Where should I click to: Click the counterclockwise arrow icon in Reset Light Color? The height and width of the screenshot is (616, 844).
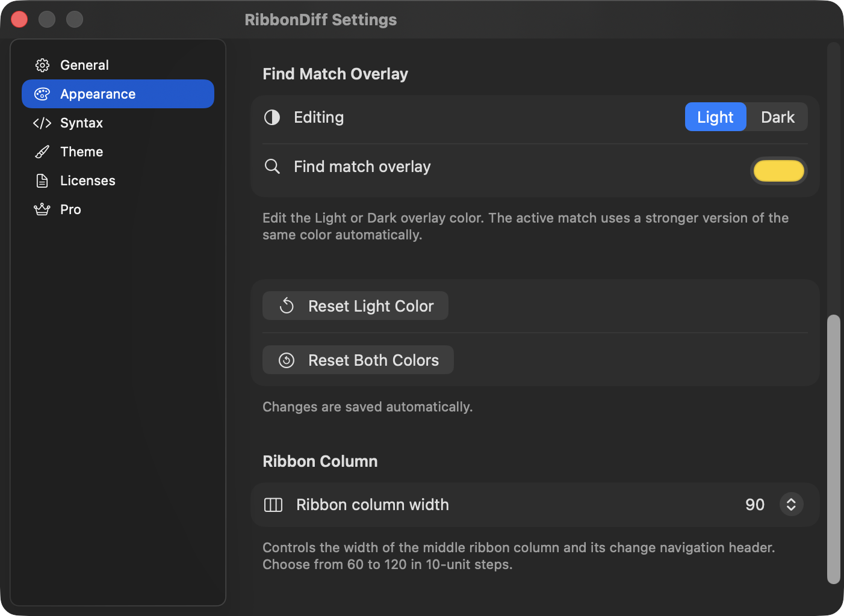tap(287, 306)
